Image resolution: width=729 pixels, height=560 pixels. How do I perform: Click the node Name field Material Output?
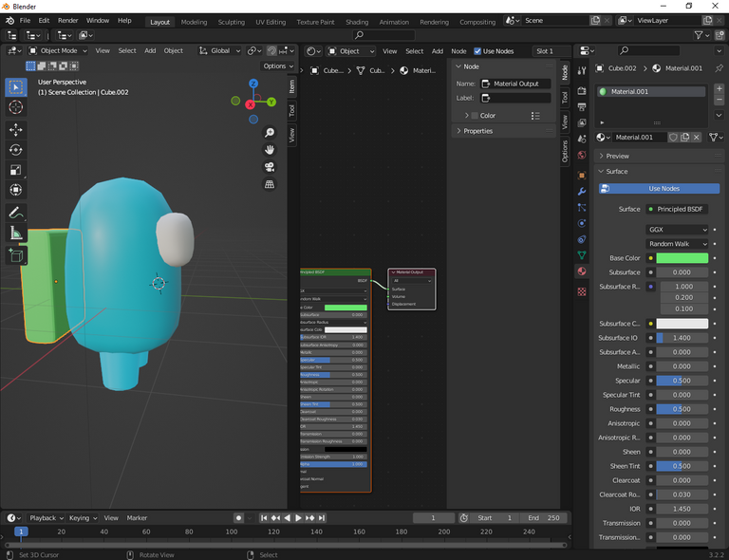(x=515, y=84)
